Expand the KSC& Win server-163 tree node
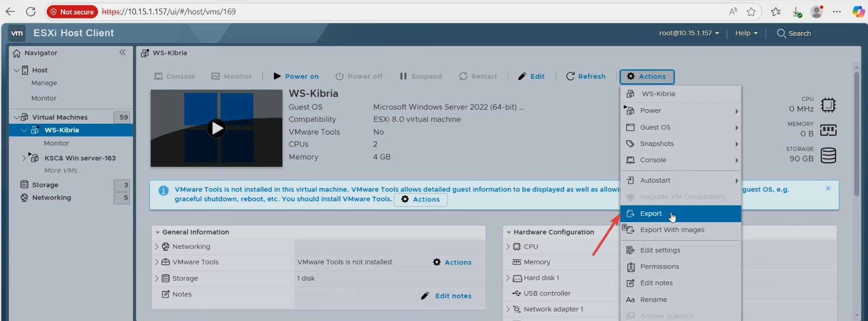Viewport: 868px width, 321px height. (24, 158)
